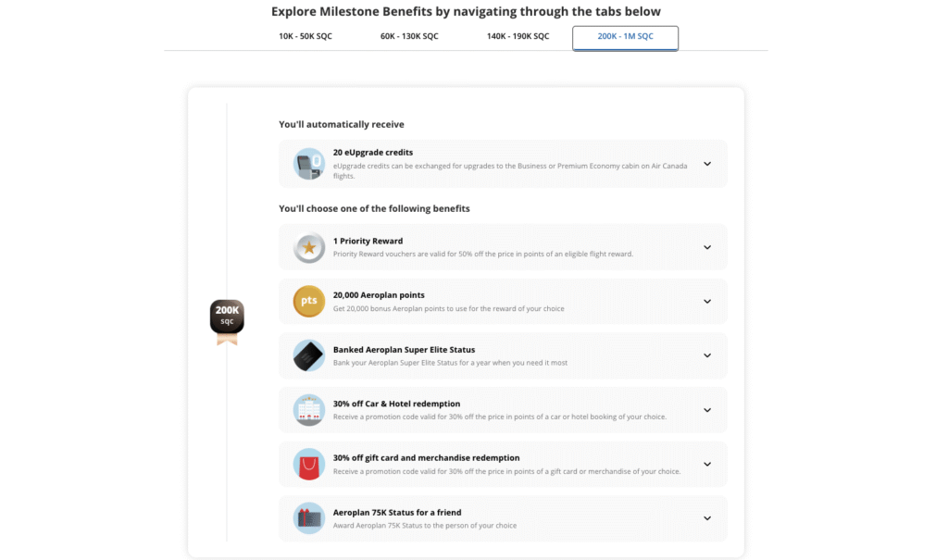Click the Banked Super Elite Status wallet icon
Viewport: 948px width, 560px height.
[308, 355]
